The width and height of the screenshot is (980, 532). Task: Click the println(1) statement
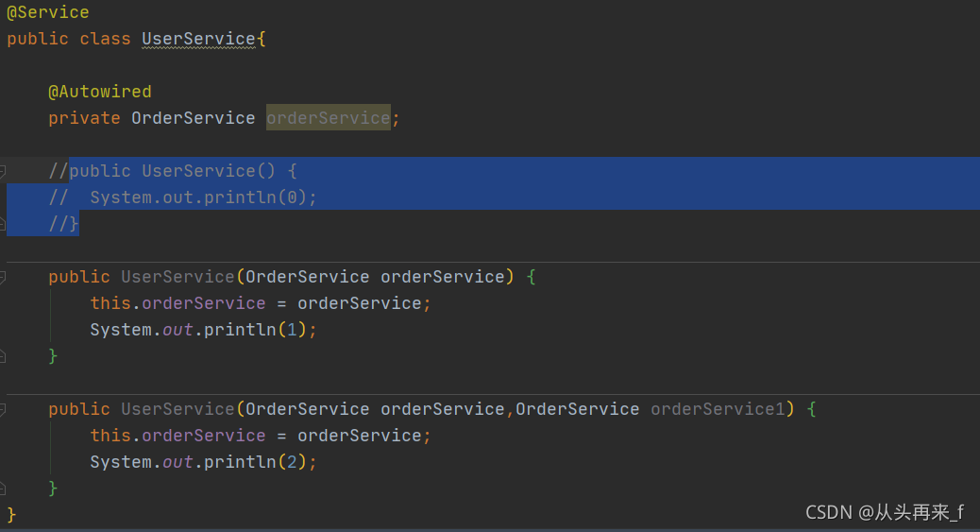(203, 330)
